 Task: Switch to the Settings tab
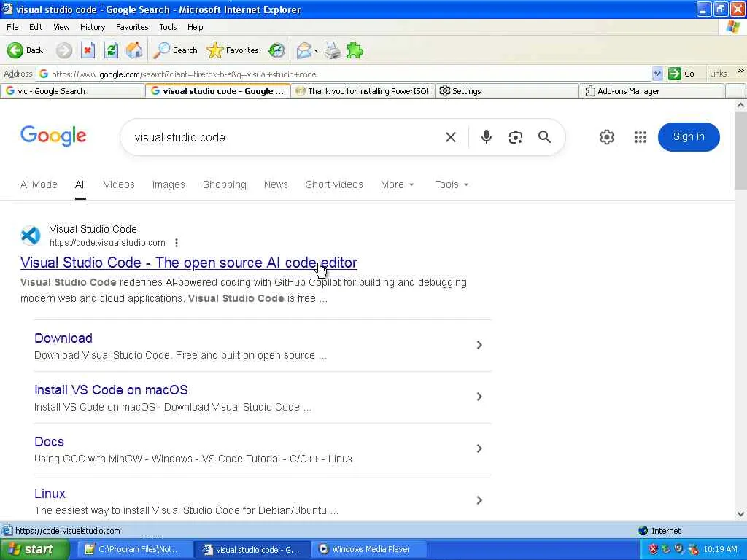coord(507,91)
